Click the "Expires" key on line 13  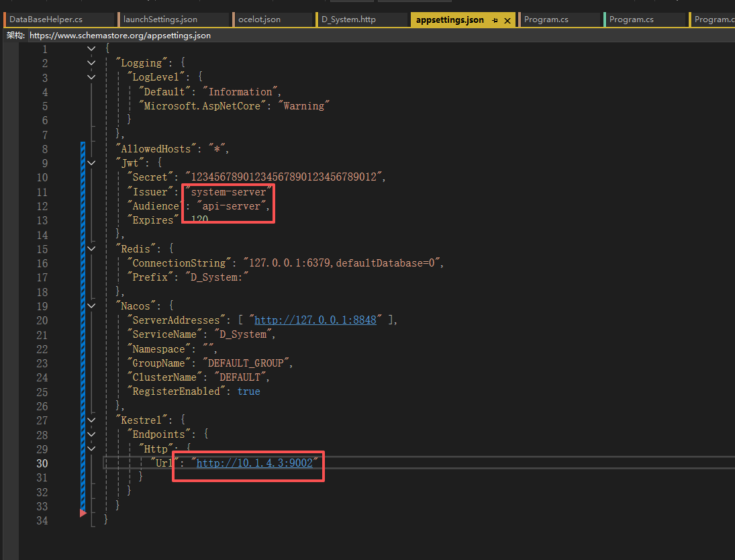tap(153, 220)
